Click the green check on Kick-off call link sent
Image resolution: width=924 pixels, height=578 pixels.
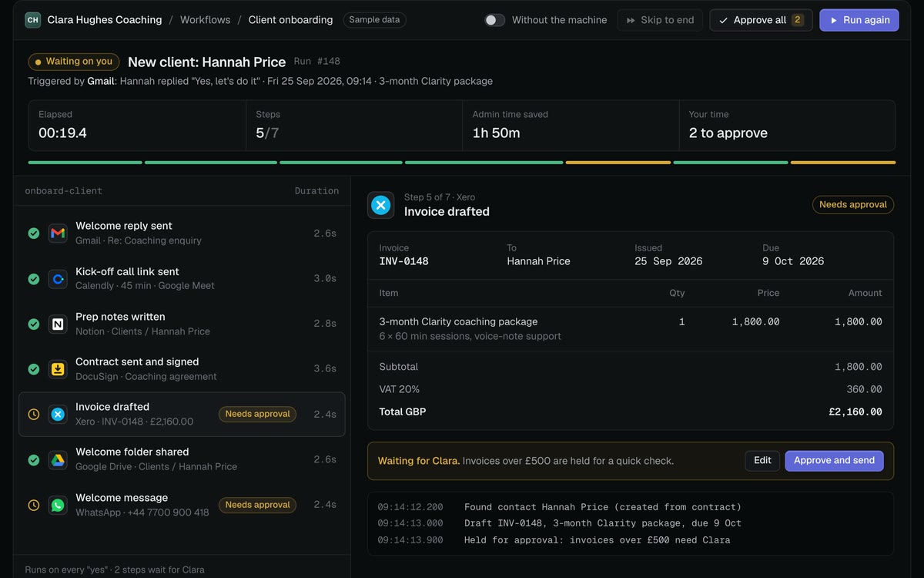coord(34,279)
